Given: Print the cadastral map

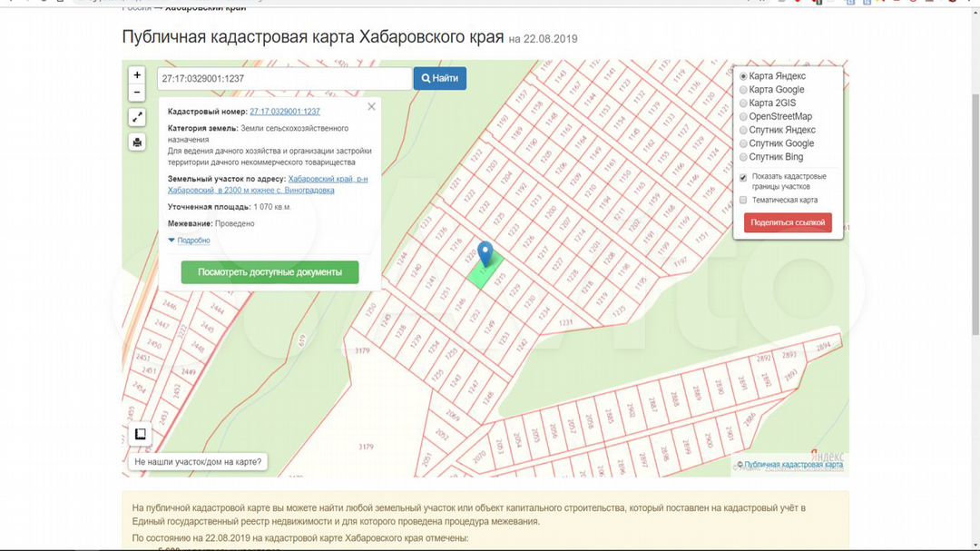Looking at the screenshot, I should 137,142.
